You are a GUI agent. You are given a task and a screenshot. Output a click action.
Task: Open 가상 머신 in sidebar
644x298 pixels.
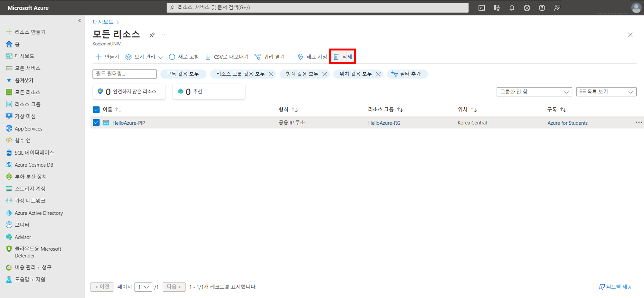pyautogui.click(x=21, y=116)
